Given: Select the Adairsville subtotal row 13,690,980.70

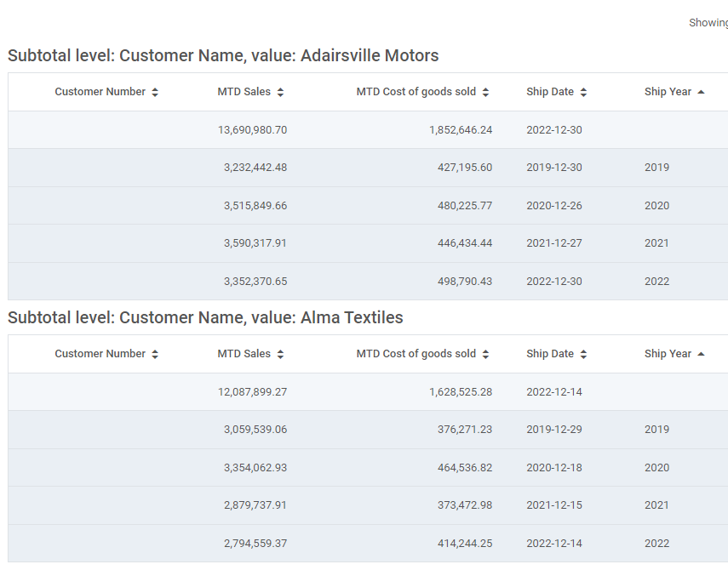Looking at the screenshot, I should point(368,130).
